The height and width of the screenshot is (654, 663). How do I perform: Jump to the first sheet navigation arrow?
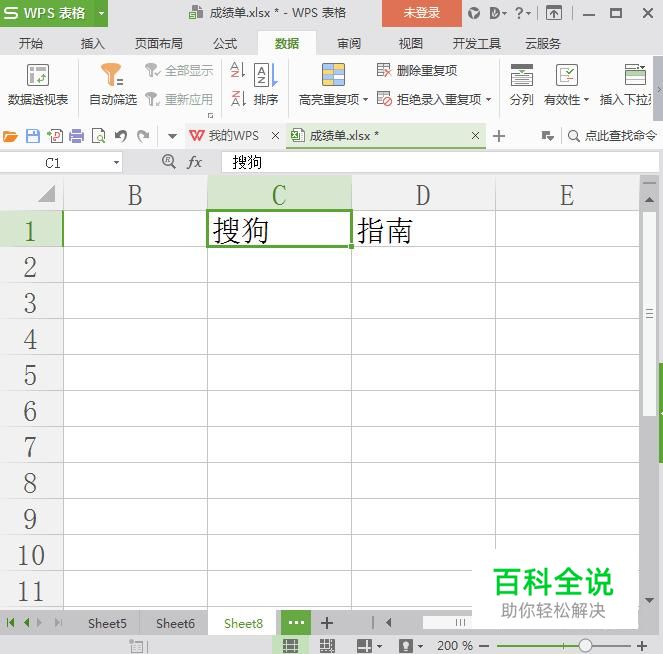click(11, 622)
